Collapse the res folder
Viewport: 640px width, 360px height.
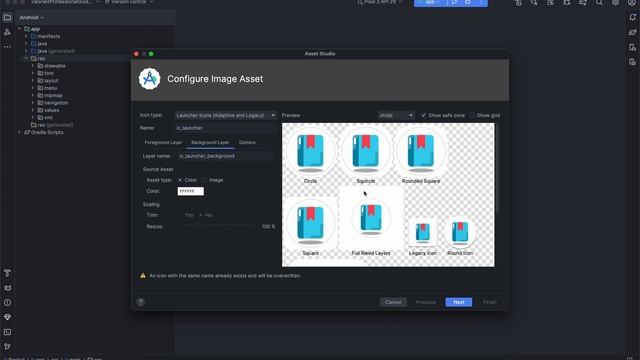tap(27, 58)
